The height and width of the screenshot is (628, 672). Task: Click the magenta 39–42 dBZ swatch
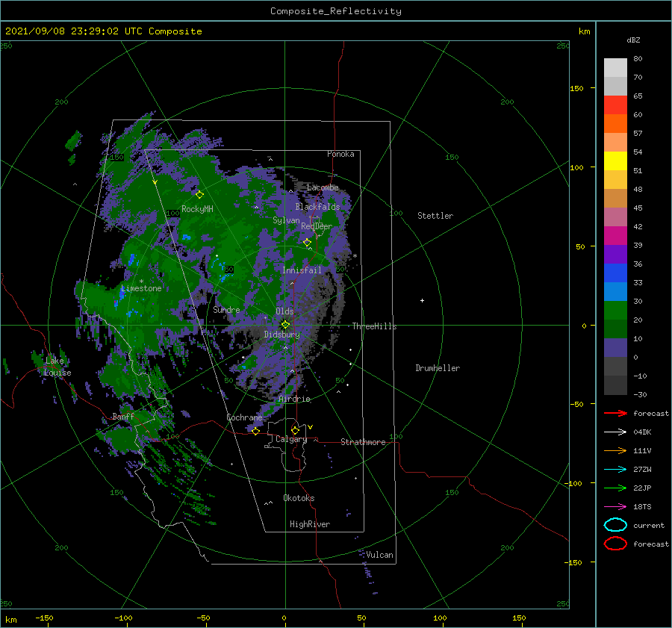click(615, 236)
